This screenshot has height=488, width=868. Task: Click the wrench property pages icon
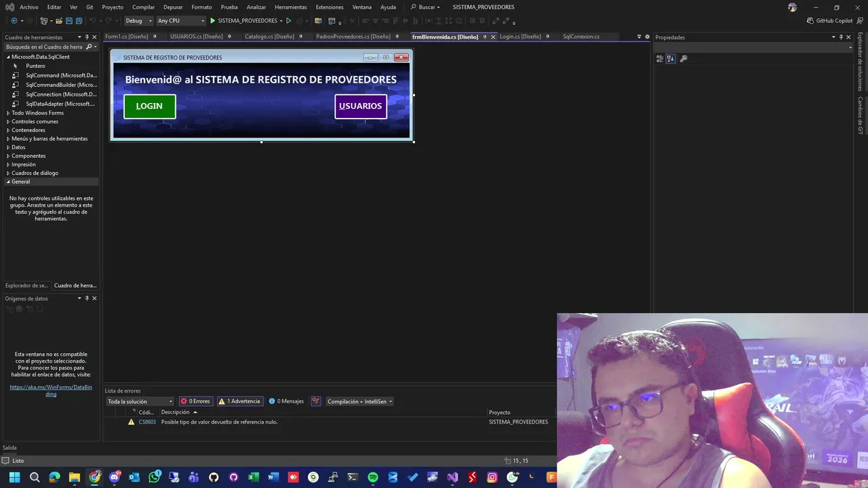pyautogui.click(x=684, y=59)
